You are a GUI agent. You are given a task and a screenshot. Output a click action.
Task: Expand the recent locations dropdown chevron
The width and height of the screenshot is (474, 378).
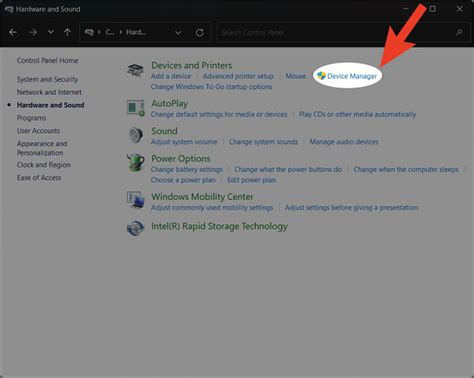click(51, 32)
